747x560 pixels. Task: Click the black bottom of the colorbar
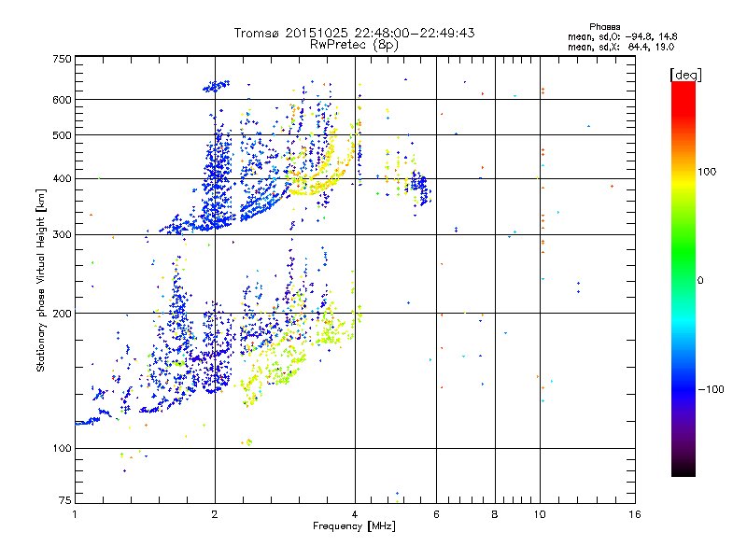coord(684,470)
